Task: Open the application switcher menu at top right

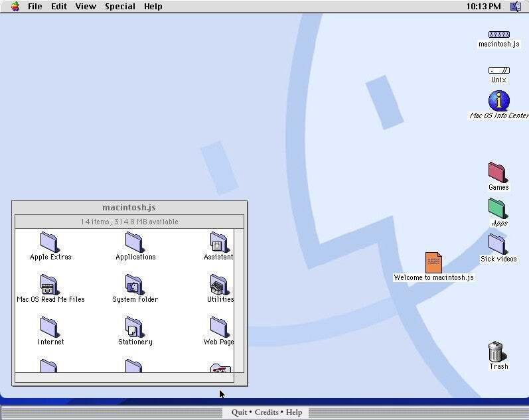Action: tap(515, 7)
